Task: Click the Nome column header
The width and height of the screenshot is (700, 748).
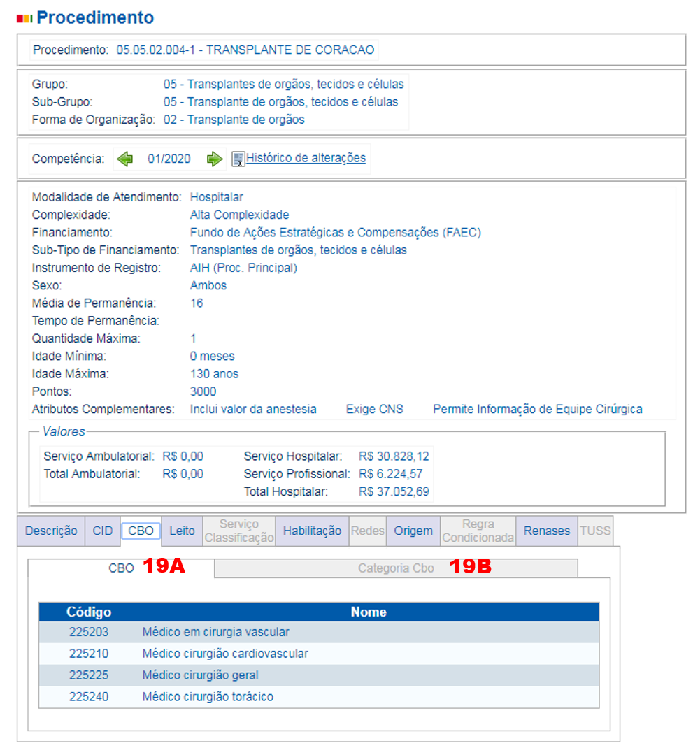Action: (369, 612)
